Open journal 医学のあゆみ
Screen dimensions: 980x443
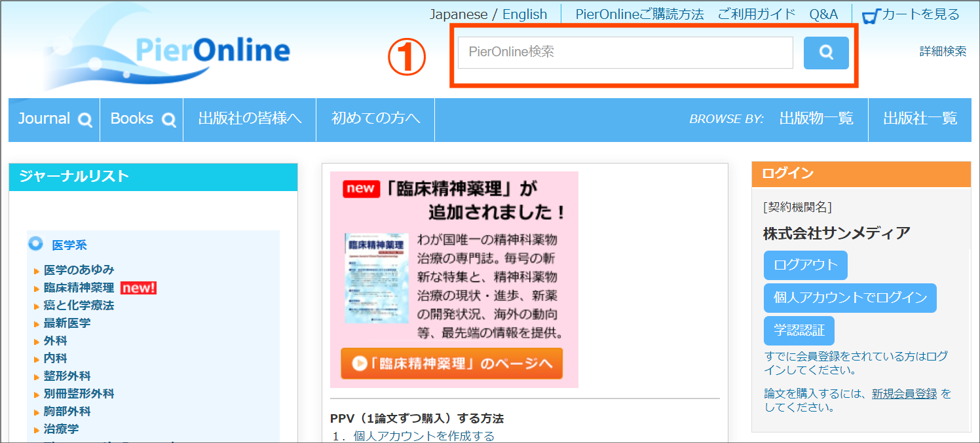(x=79, y=270)
